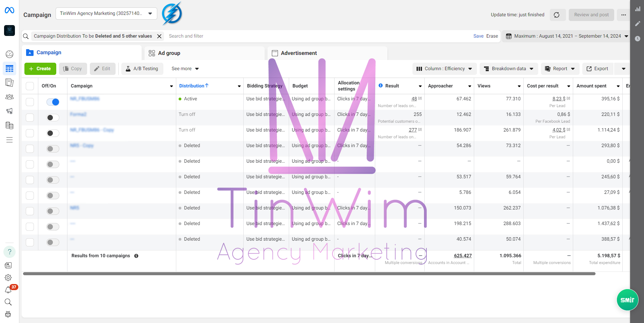Open the dropdown arrow next to Export
The image size is (644, 323).
point(623,69)
